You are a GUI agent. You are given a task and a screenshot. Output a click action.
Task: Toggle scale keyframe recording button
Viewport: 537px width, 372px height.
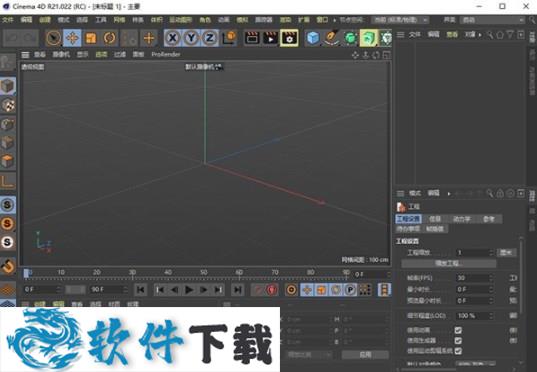click(x=321, y=290)
